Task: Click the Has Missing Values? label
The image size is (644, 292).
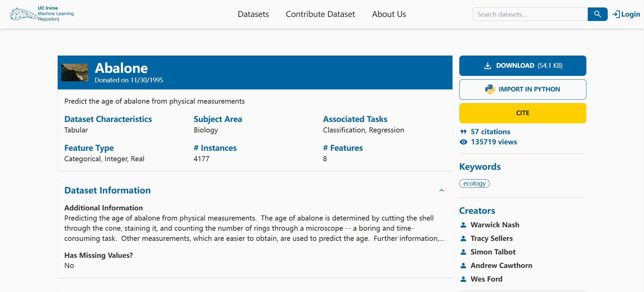Action: point(99,255)
